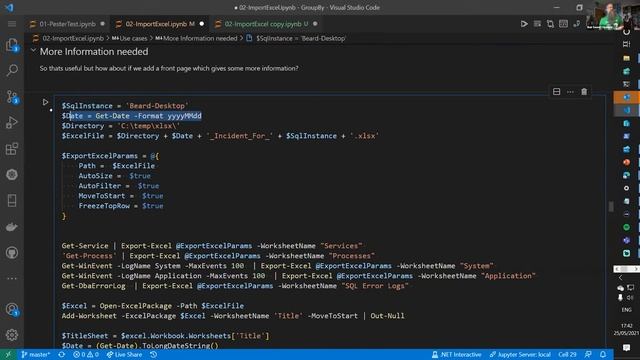
Task: Click the notebook source control toolbar icon
Action: pos(577,24)
